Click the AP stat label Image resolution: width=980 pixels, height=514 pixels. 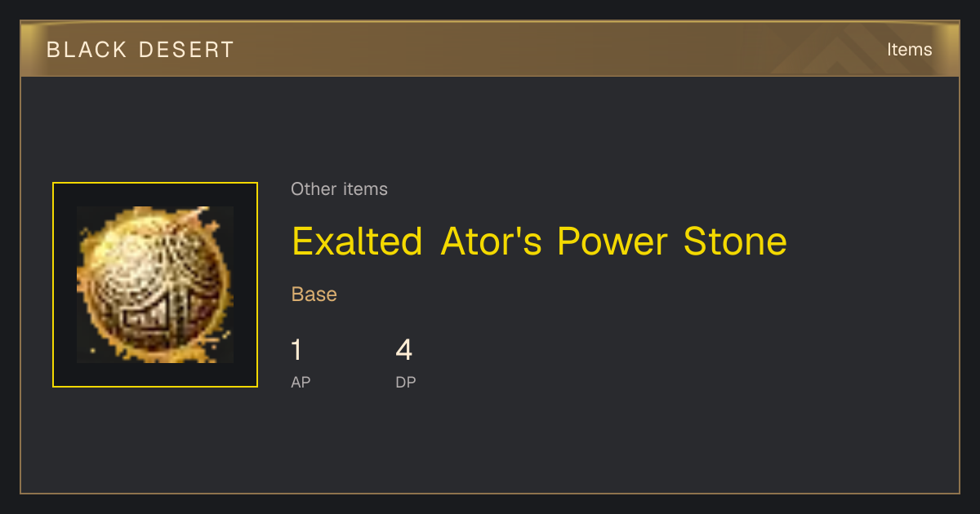pos(301,382)
